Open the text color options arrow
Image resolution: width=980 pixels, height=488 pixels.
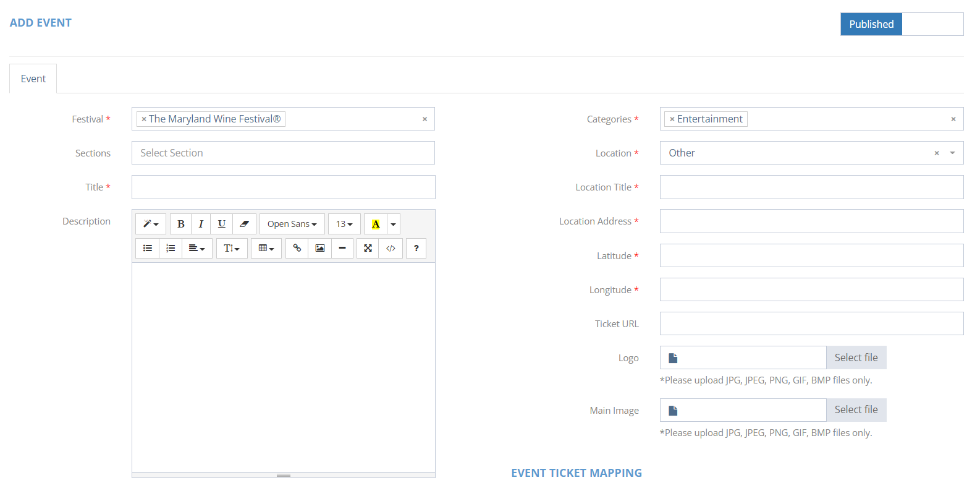coord(393,224)
